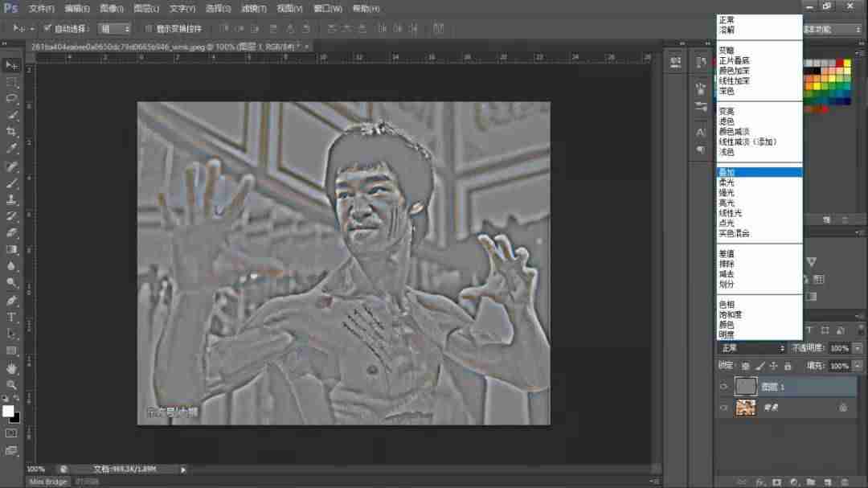Choose the Multiply (正片叠底) blend mode
This screenshot has width=868, height=488.
(734, 60)
